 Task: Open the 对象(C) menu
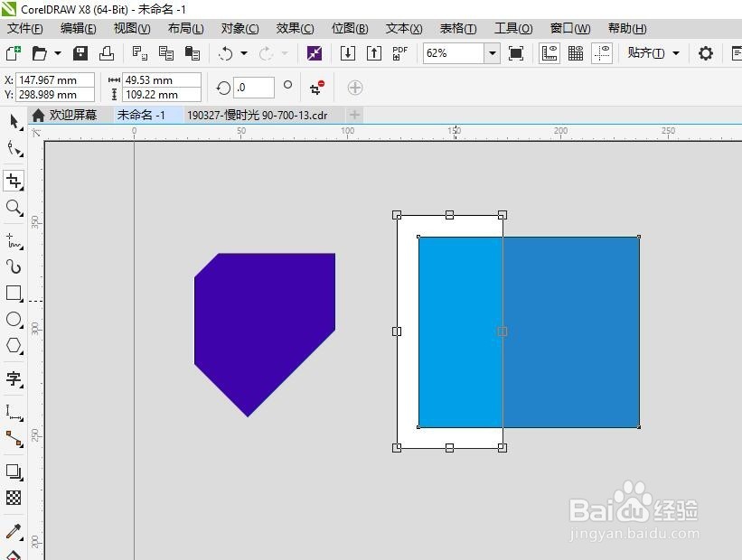click(x=240, y=28)
